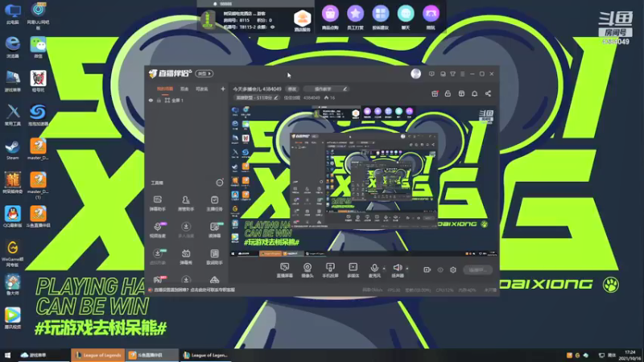
Task: Open the taskbar clock showing 17:24
Action: 630,355
